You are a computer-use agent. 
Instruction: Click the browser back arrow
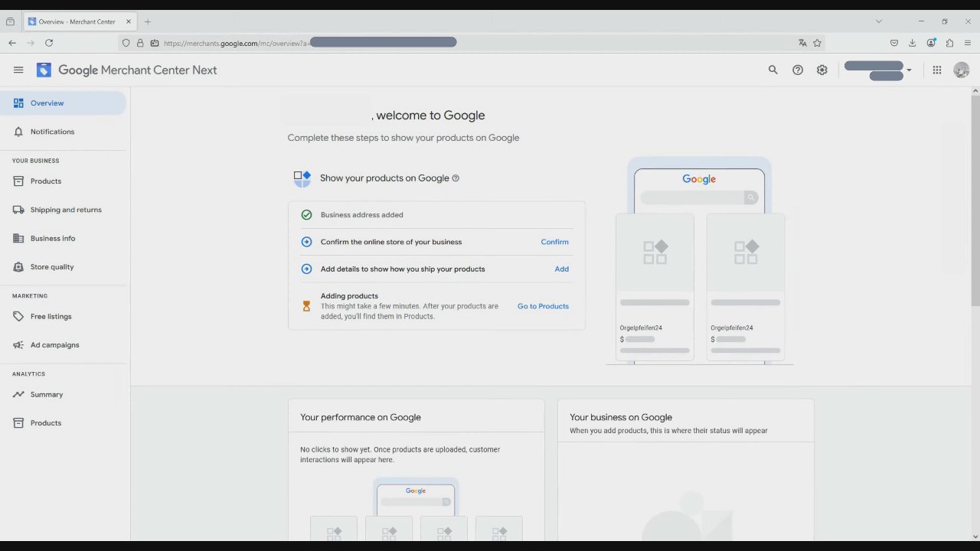coord(12,43)
